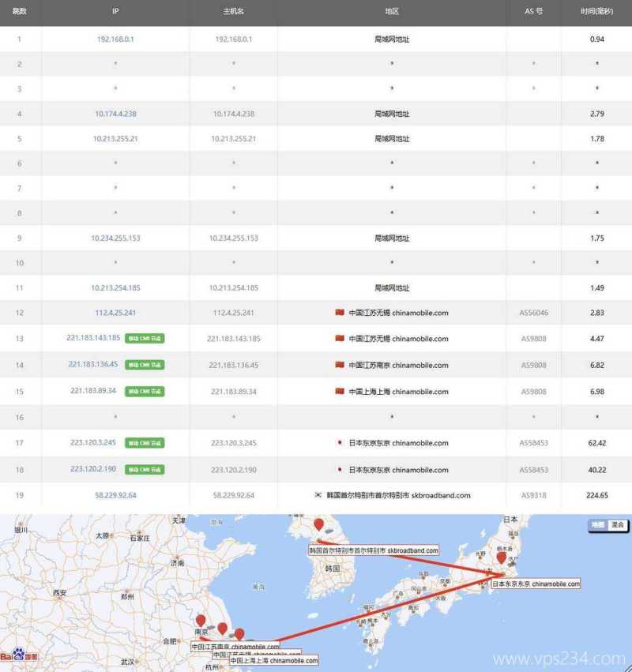Click the 时间(毫秒) column header

click(x=596, y=12)
